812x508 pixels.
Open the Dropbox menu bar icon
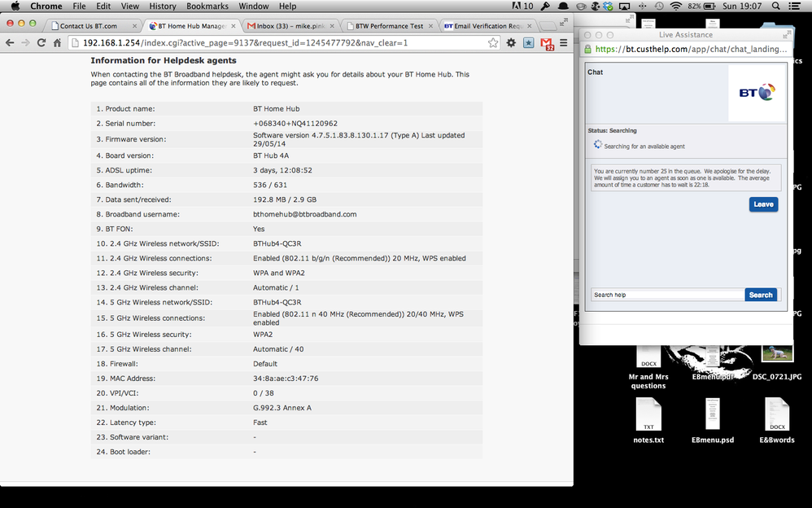[x=608, y=6]
